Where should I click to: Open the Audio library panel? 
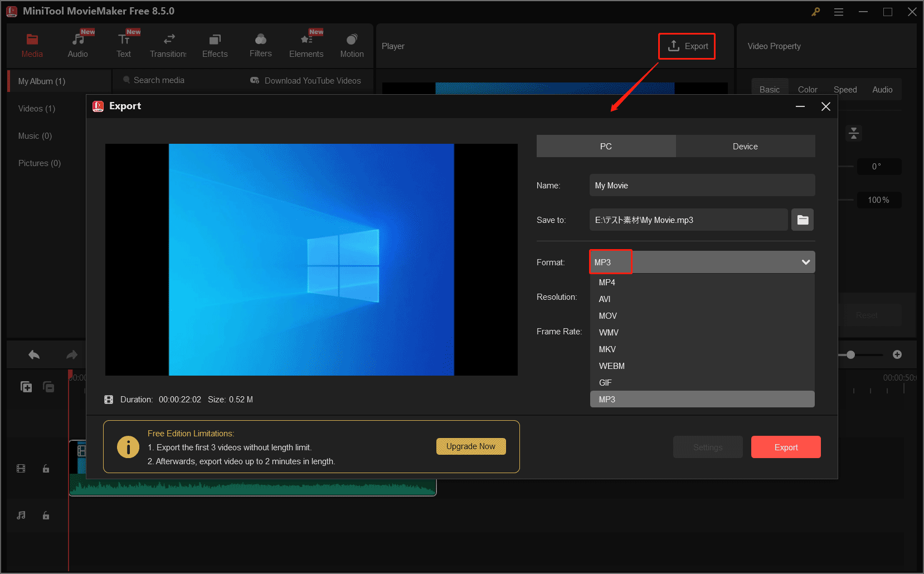[77, 45]
